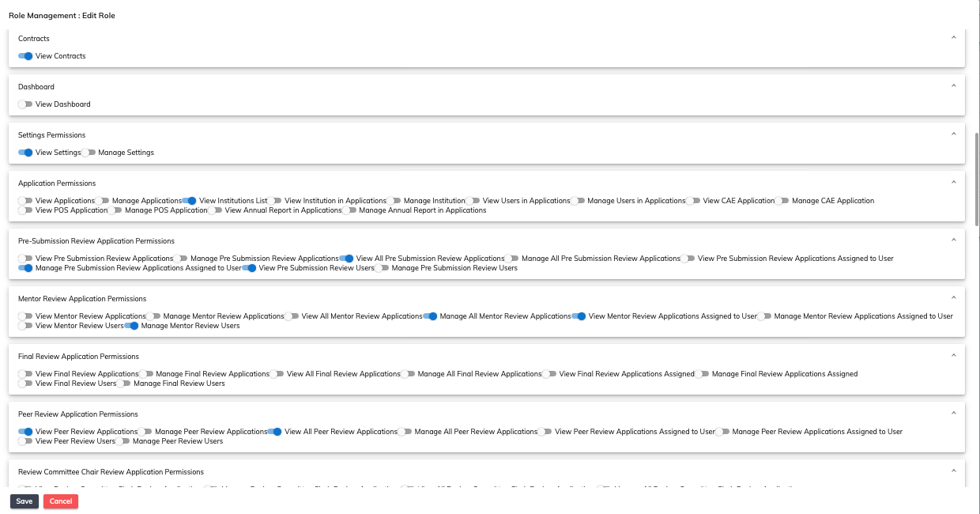Toggle View Final Review Users switch
This screenshot has width=980, height=514.
(x=25, y=384)
